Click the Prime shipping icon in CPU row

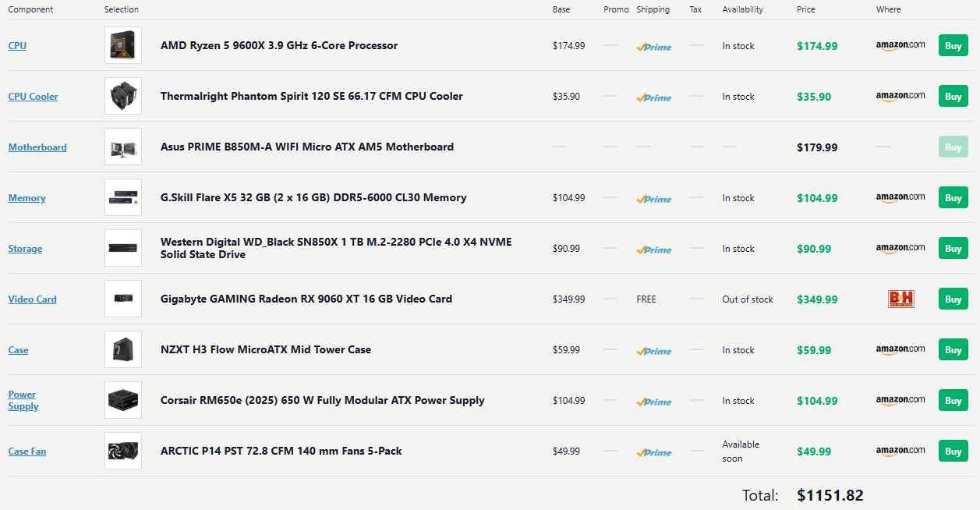653,46
